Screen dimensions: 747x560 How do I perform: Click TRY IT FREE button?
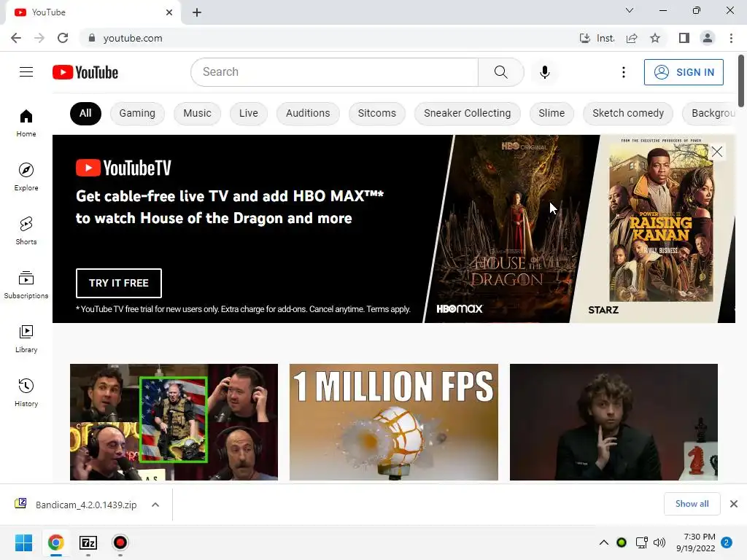tap(119, 284)
